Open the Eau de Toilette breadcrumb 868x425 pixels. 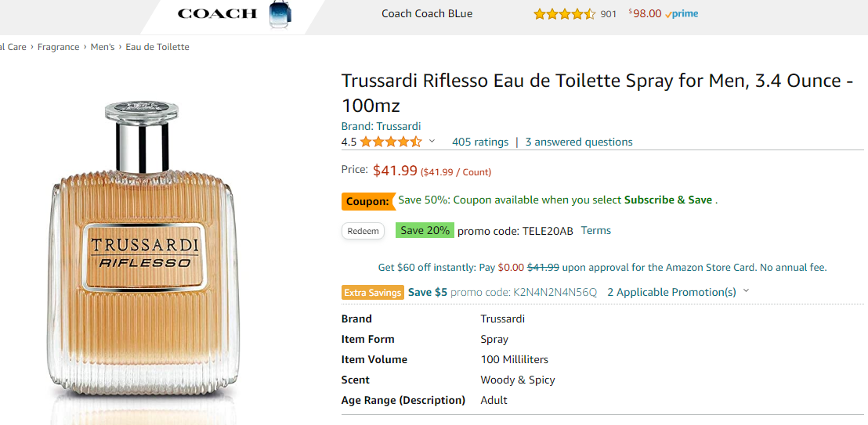tap(157, 47)
